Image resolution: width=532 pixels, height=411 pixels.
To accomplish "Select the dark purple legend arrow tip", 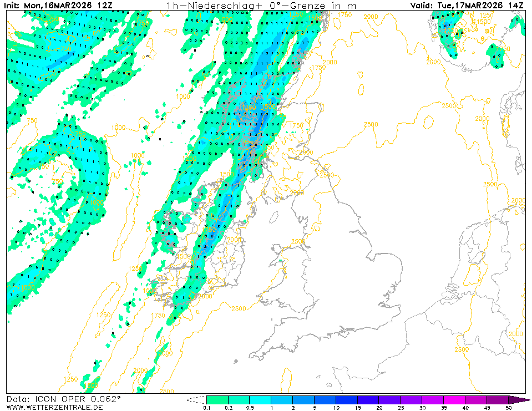I will tap(519, 399).
